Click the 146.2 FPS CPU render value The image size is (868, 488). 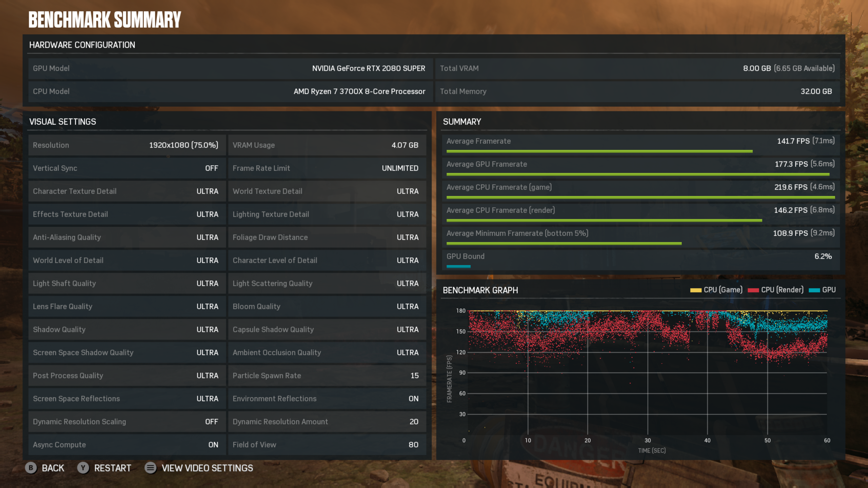click(x=791, y=210)
